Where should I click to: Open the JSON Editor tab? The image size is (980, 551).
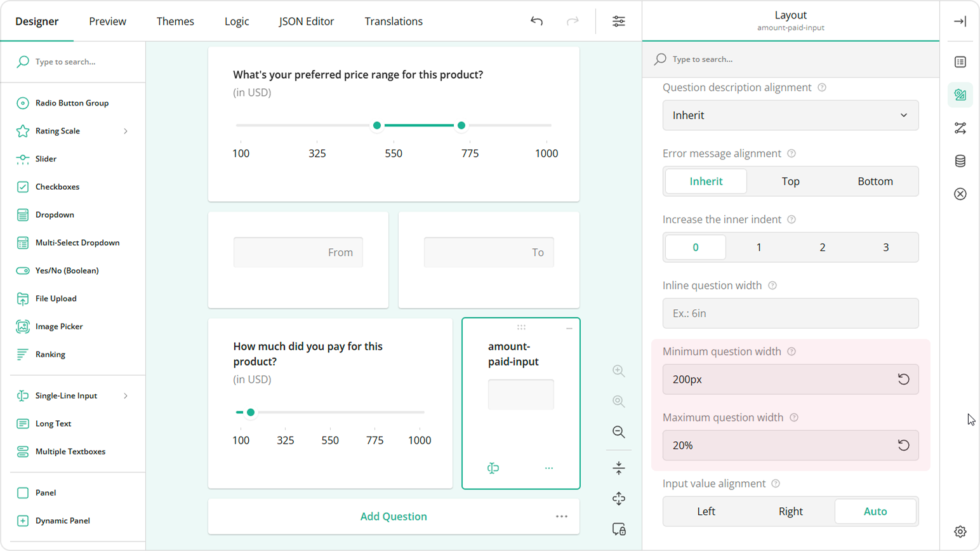tap(307, 21)
